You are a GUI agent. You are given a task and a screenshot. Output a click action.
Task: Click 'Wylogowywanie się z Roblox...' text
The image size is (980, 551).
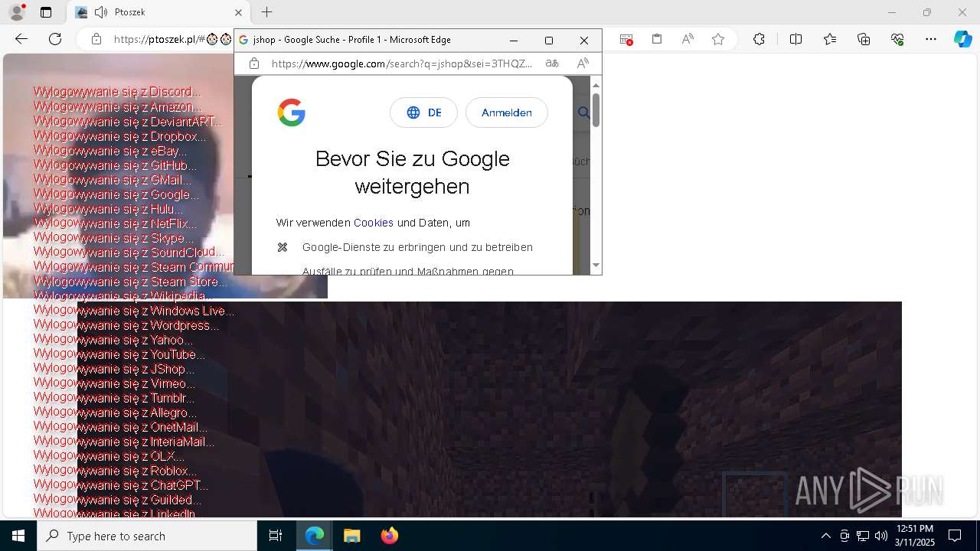pos(115,471)
